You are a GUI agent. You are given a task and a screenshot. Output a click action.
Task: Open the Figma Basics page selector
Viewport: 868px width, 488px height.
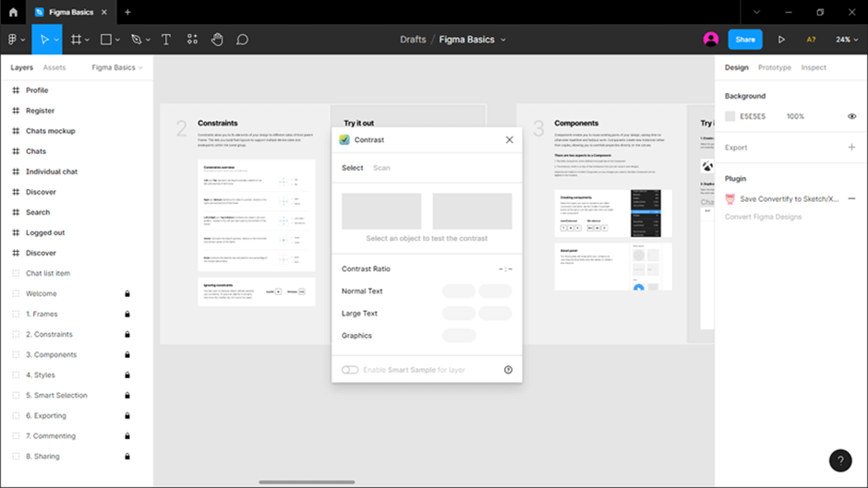116,67
